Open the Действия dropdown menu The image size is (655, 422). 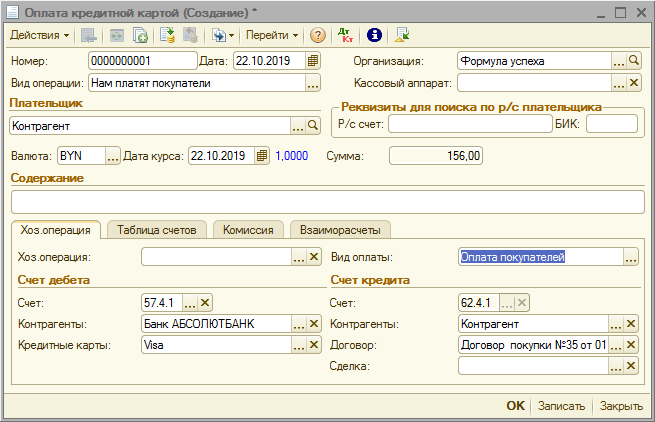coord(40,35)
